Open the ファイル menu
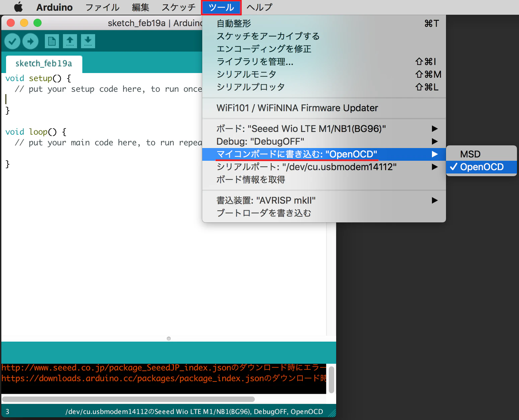The image size is (519, 420). pyautogui.click(x=102, y=7)
